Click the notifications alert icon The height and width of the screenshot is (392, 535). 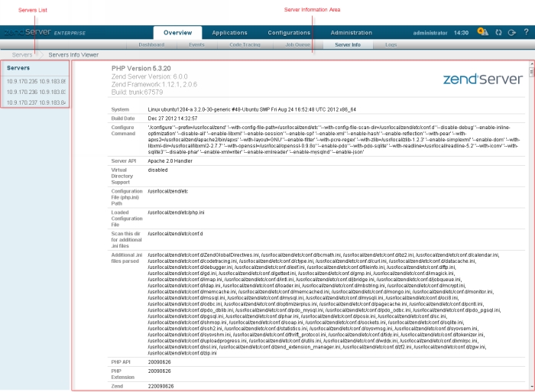point(482,32)
